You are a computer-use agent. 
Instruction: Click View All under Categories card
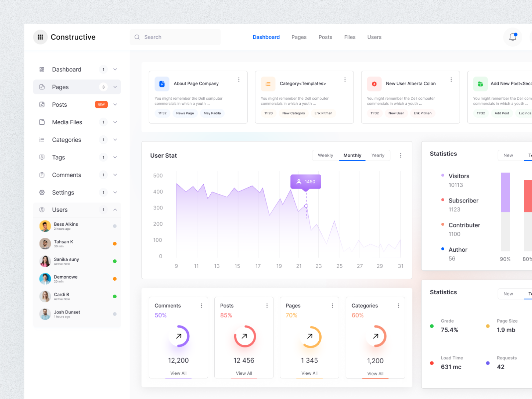(x=375, y=373)
